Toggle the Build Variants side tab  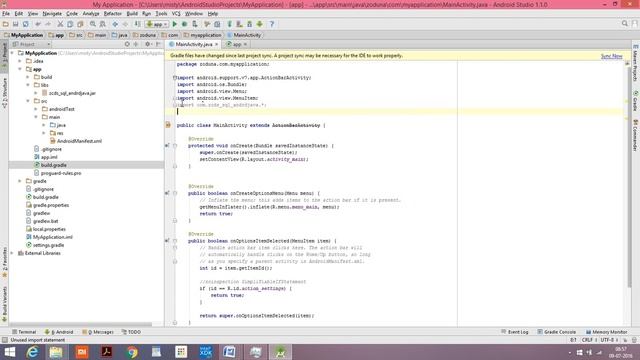[4, 304]
